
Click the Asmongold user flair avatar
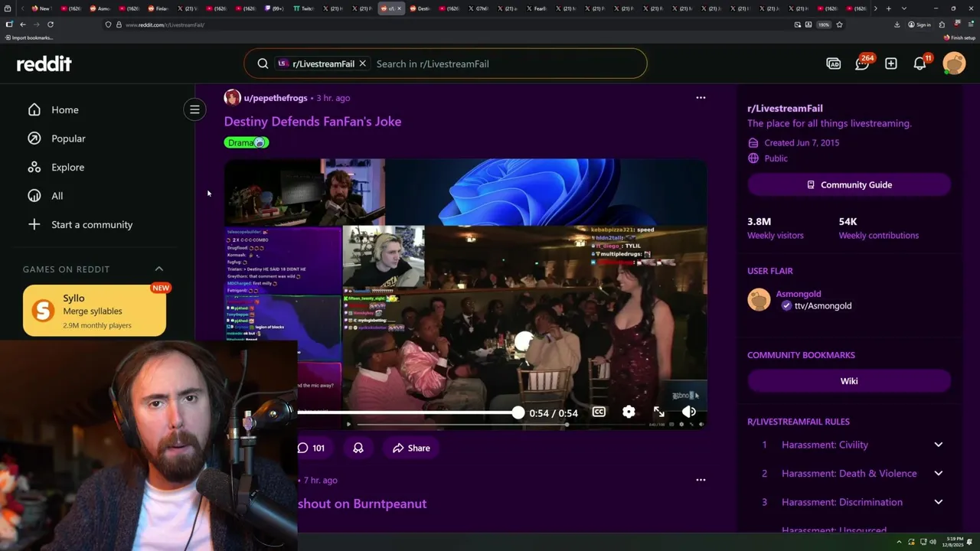759,299
